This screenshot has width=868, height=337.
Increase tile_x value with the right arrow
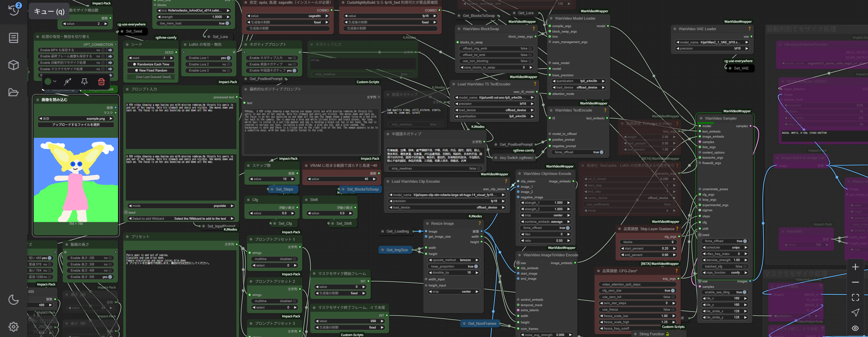click(746, 299)
